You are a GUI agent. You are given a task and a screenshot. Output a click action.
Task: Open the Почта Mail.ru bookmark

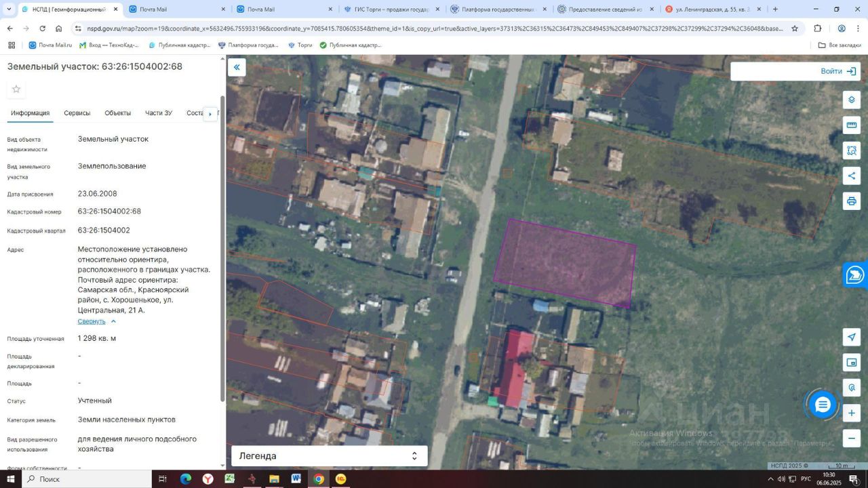click(50, 45)
